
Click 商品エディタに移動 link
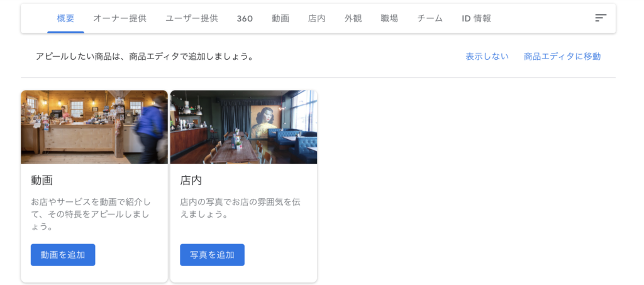click(562, 57)
